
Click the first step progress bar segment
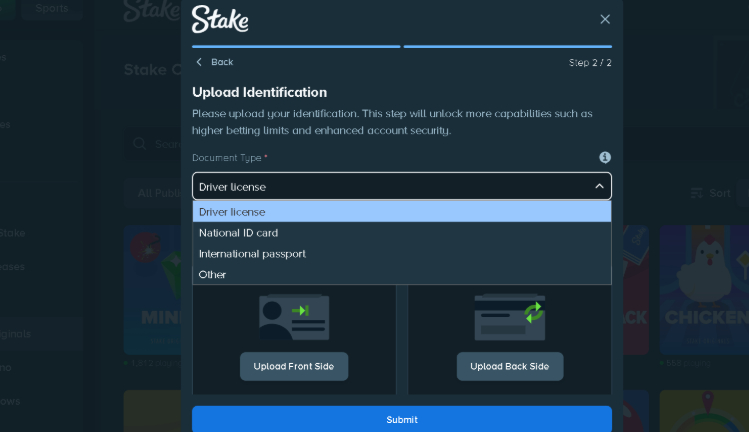coord(295,46)
